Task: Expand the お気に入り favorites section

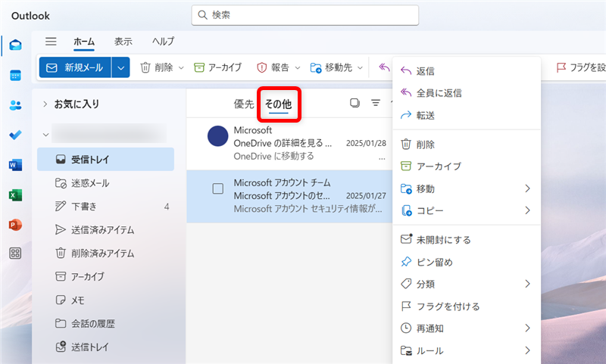Action: click(x=45, y=104)
